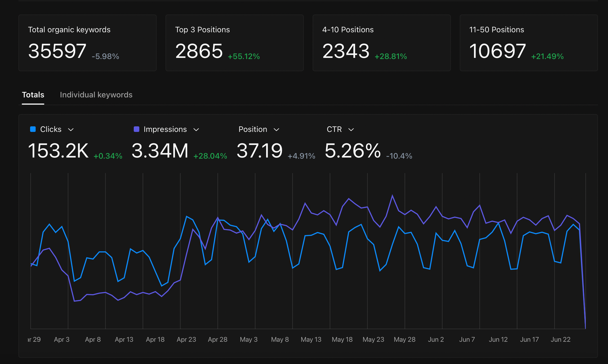608x364 pixels.
Task: Open the Position metric dropdown
Action: point(277,129)
